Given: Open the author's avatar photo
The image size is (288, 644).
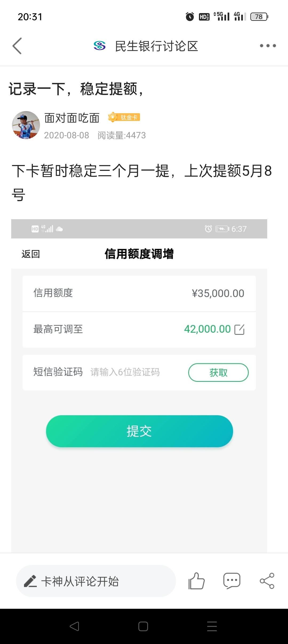Looking at the screenshot, I should pyautogui.click(x=26, y=125).
